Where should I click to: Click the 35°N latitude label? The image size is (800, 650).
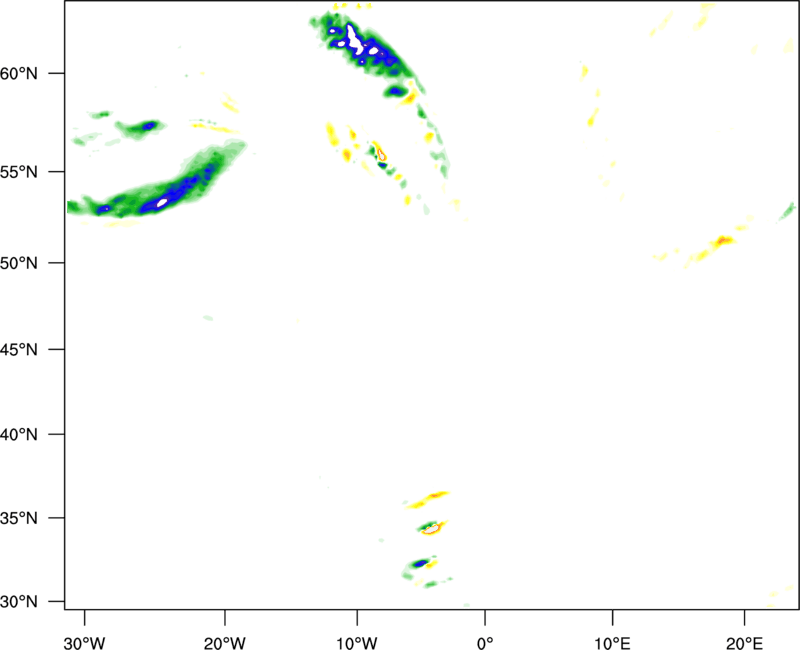pyautogui.click(x=19, y=518)
